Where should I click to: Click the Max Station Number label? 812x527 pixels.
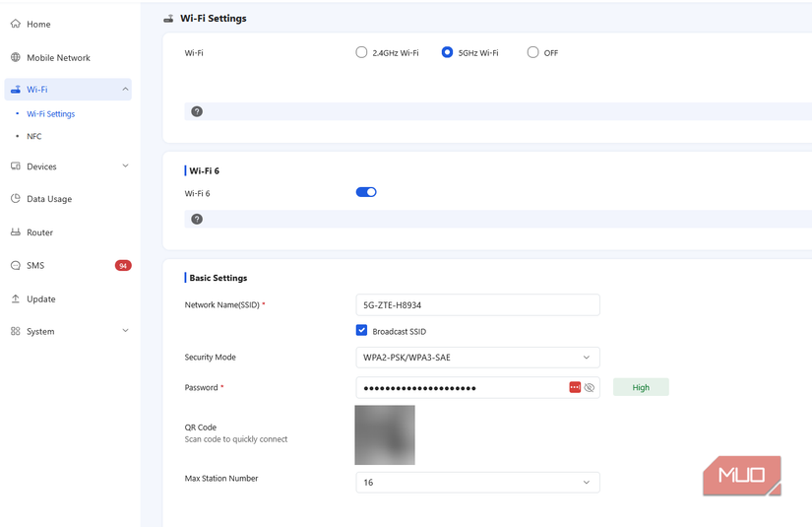pos(221,479)
